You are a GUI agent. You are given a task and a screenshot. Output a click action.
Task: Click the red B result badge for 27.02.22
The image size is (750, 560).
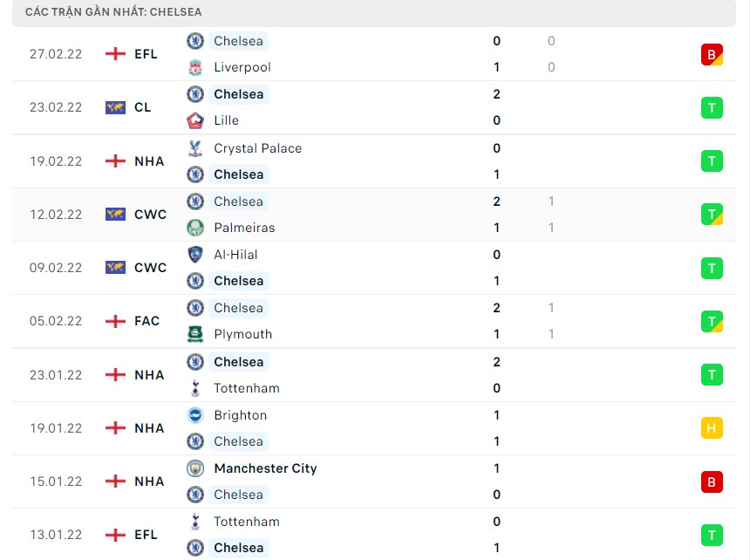(712, 54)
